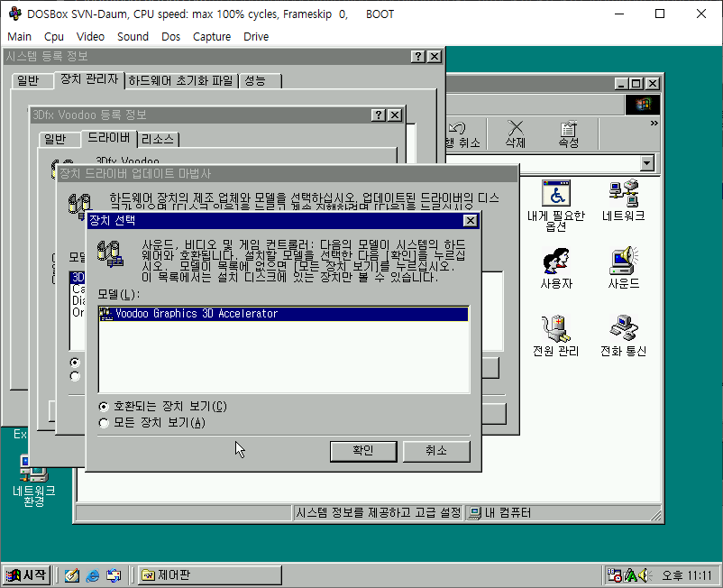
Task: Switch to 리소스 tab in 3Dfx Voodoo dialog
Action: pyautogui.click(x=158, y=139)
